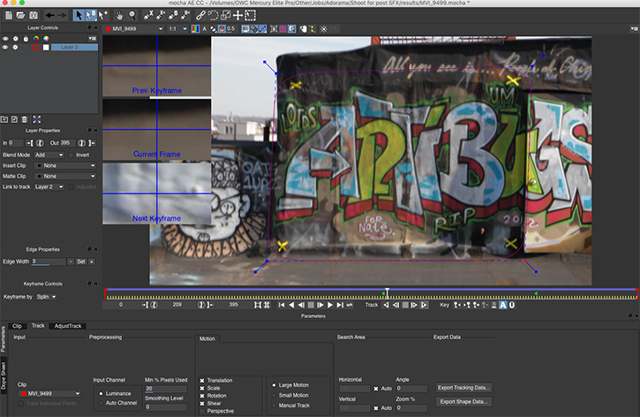
Task: Click the expand layers panel icon
Action: 37,120
